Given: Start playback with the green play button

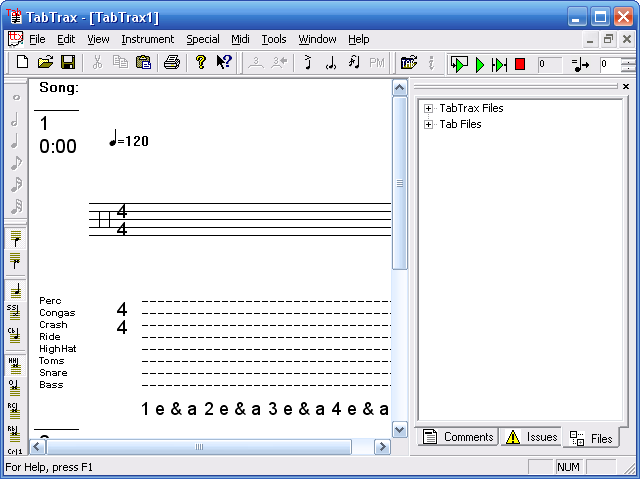Looking at the screenshot, I should tap(480, 64).
